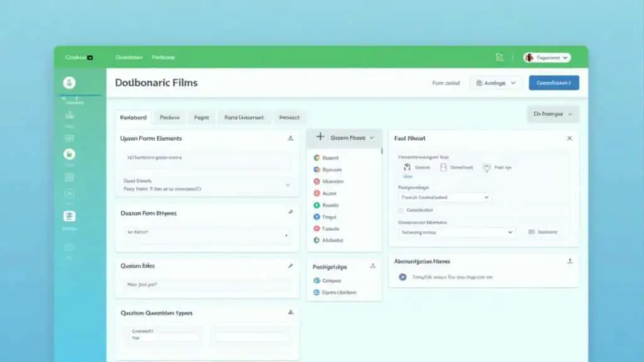Tick the checkbox below the first Fasl Nhenrt dropdown
This screenshot has height=362, width=644.
401,210
